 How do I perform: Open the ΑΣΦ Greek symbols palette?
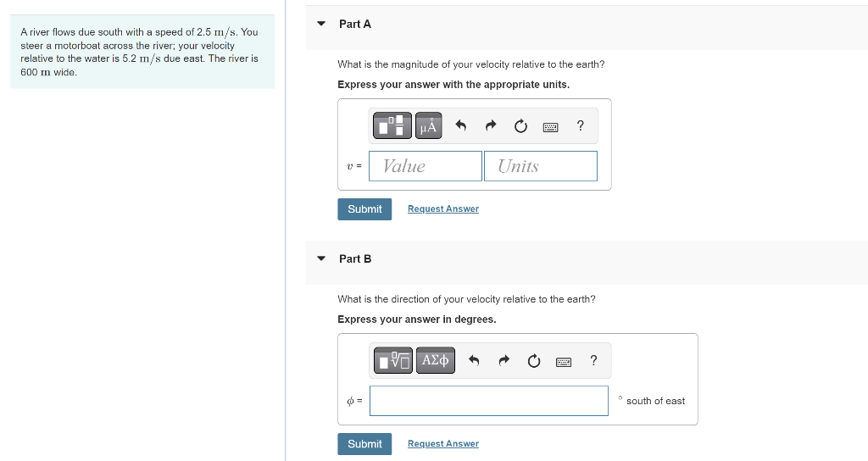[435, 360]
